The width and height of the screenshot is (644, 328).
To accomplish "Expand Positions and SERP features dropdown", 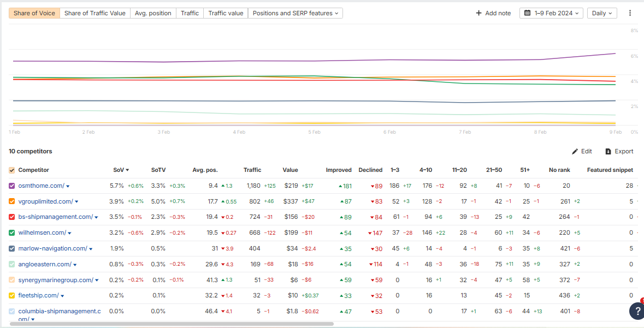I will point(296,13).
